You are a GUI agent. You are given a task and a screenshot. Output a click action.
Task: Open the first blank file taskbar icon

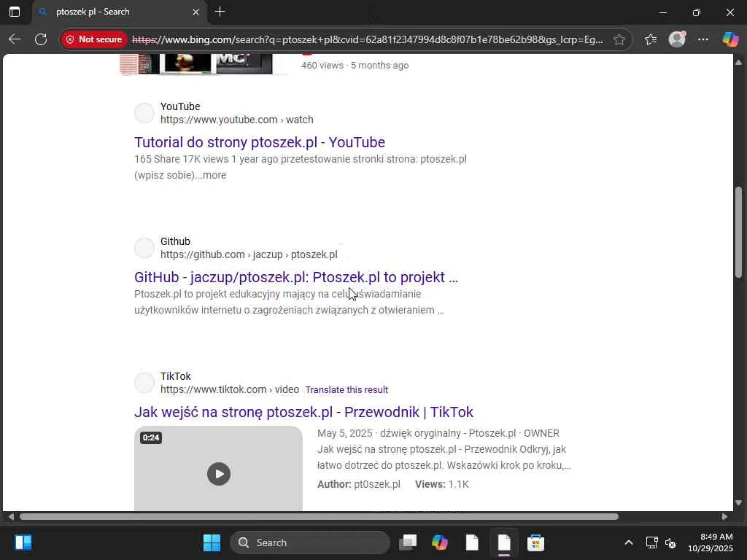click(472, 542)
